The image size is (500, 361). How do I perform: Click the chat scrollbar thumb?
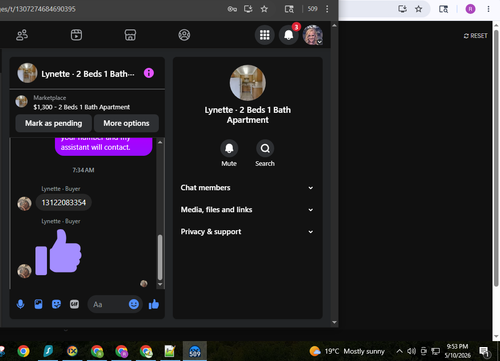click(x=160, y=257)
